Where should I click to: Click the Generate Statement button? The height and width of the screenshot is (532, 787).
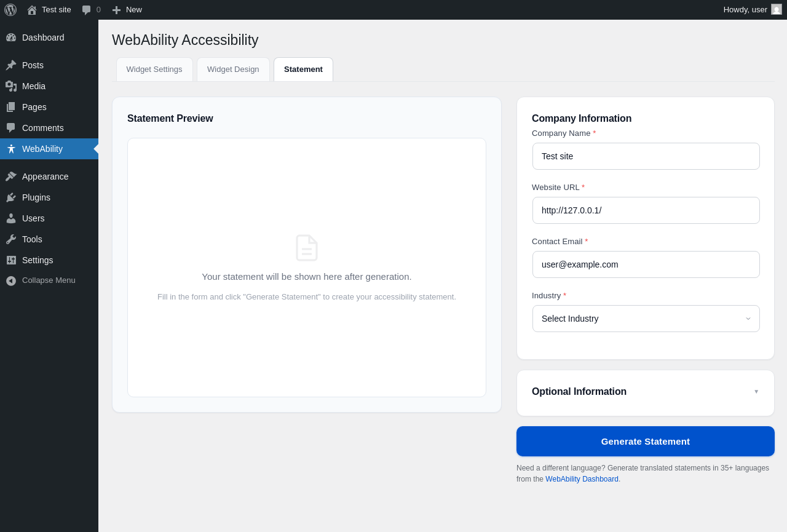645,442
